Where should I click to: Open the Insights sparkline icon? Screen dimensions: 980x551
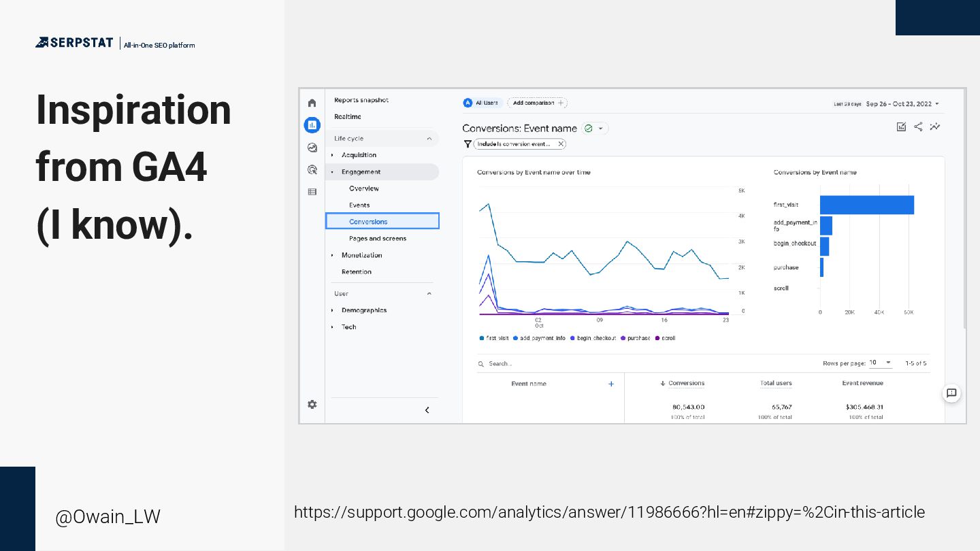[x=935, y=127]
